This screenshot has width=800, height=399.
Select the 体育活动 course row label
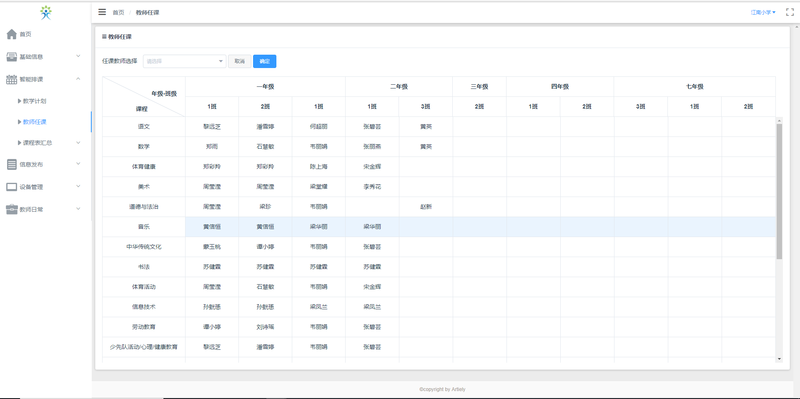tap(144, 287)
